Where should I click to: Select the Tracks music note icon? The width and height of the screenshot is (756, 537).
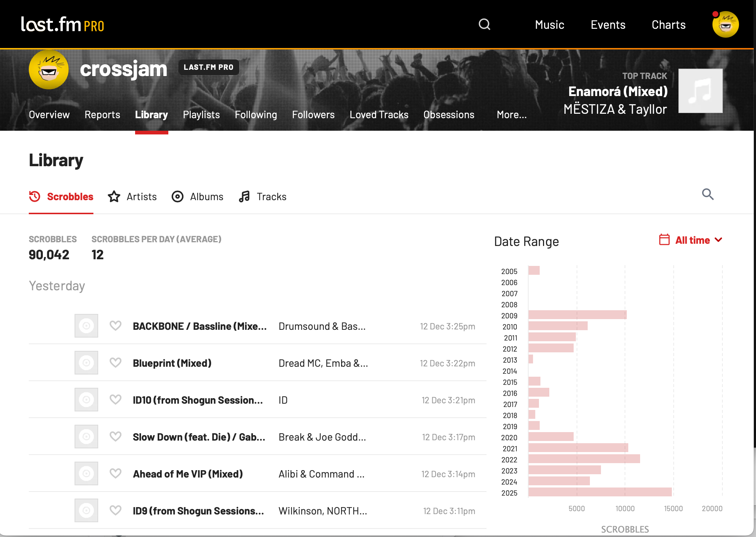244,197
